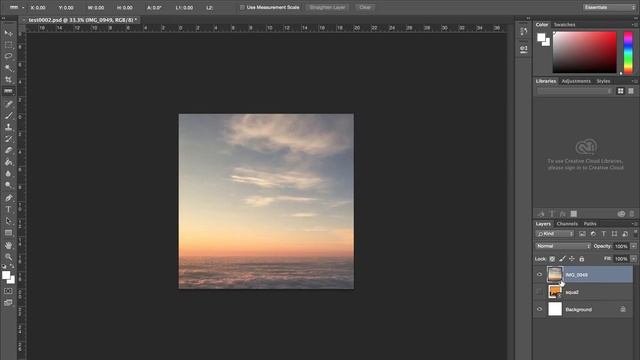Select the Rectangular Marquee tool
Screen dimensions: 640x360
(x=8, y=45)
